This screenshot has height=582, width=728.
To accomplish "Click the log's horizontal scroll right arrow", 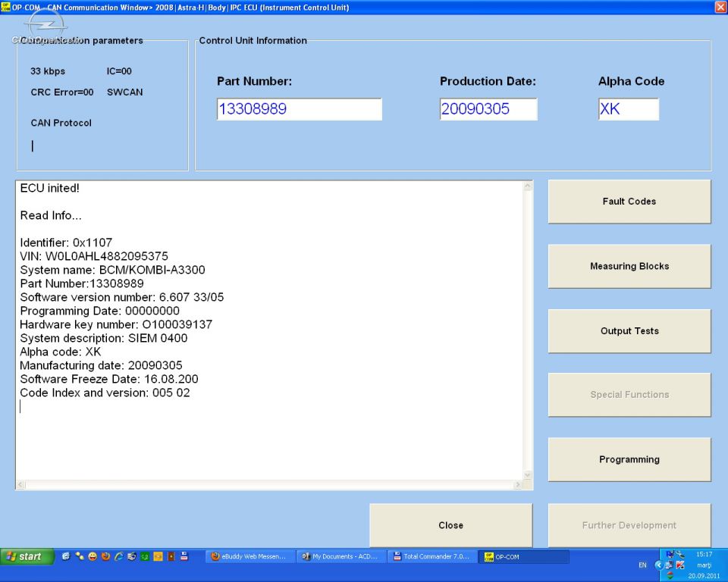I will click(x=518, y=484).
